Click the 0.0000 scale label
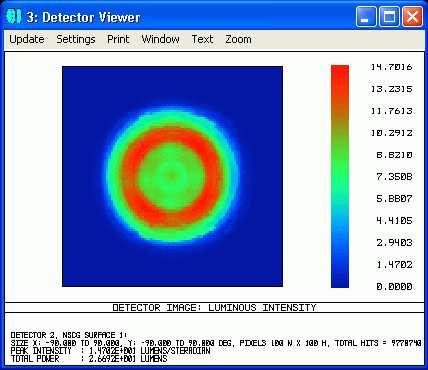The width and height of the screenshot is (428, 370). [394, 286]
